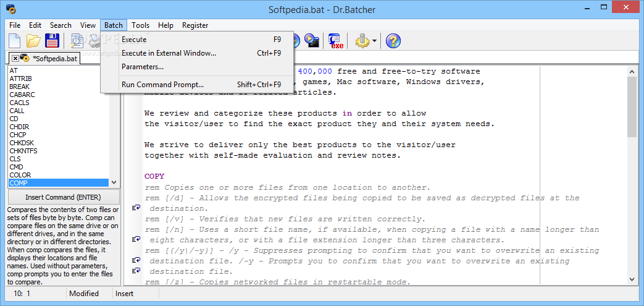Open the Help menu

[165, 25]
